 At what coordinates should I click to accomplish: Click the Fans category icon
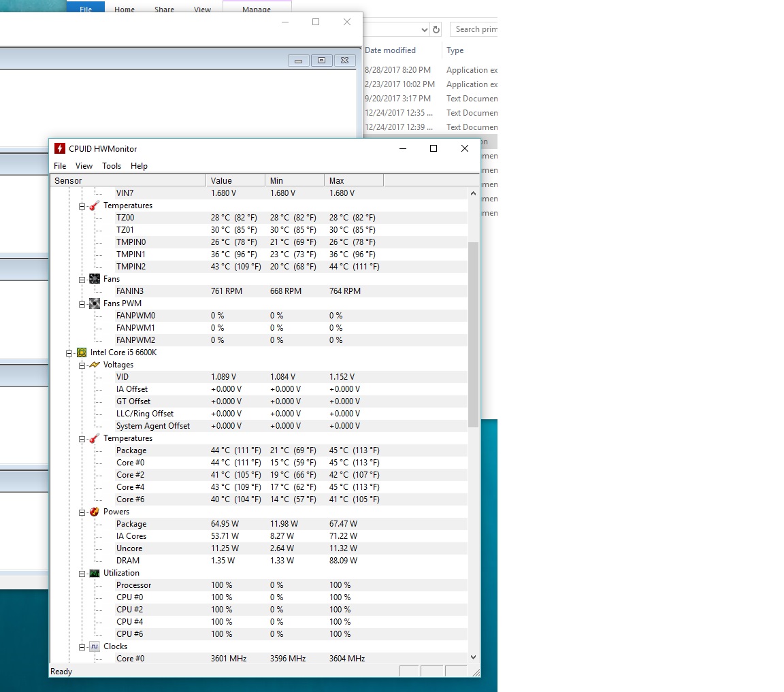95,279
